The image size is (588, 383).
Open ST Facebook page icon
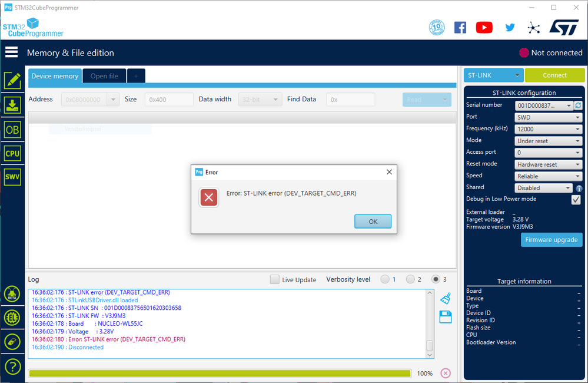click(460, 28)
